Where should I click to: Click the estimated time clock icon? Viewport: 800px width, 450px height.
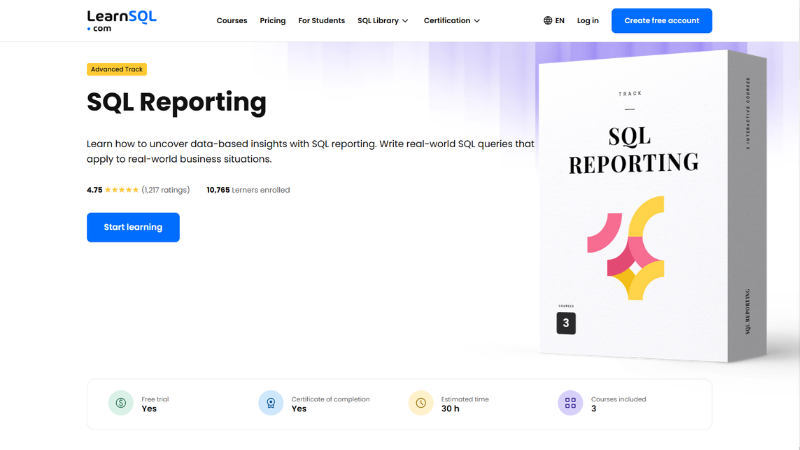pyautogui.click(x=421, y=403)
